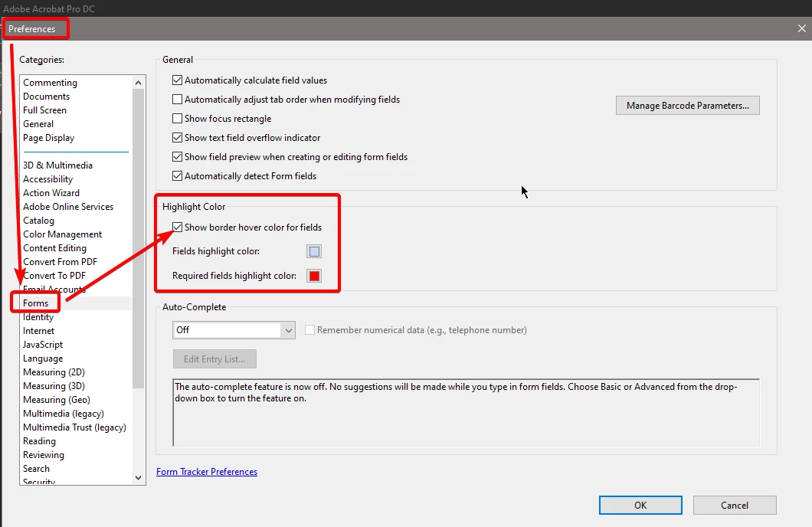Click the categories list scrollbar thumb
The width and height of the screenshot is (812, 527).
click(x=138, y=238)
